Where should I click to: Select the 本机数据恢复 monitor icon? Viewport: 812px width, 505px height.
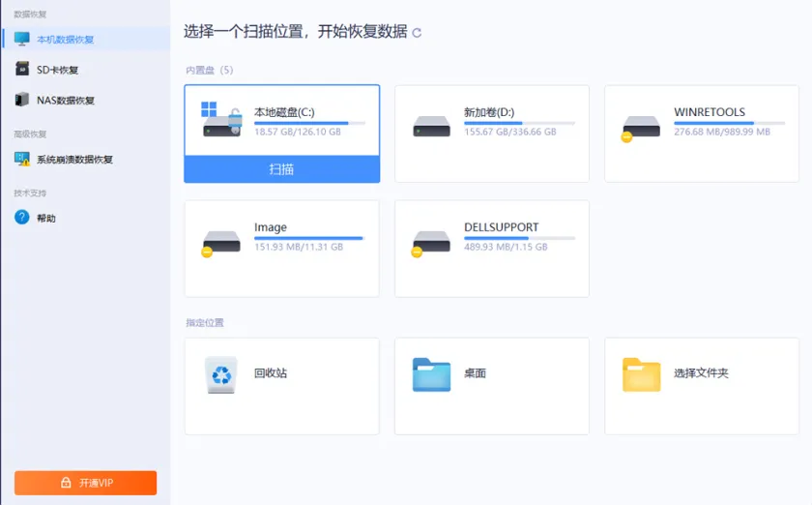coord(21,39)
